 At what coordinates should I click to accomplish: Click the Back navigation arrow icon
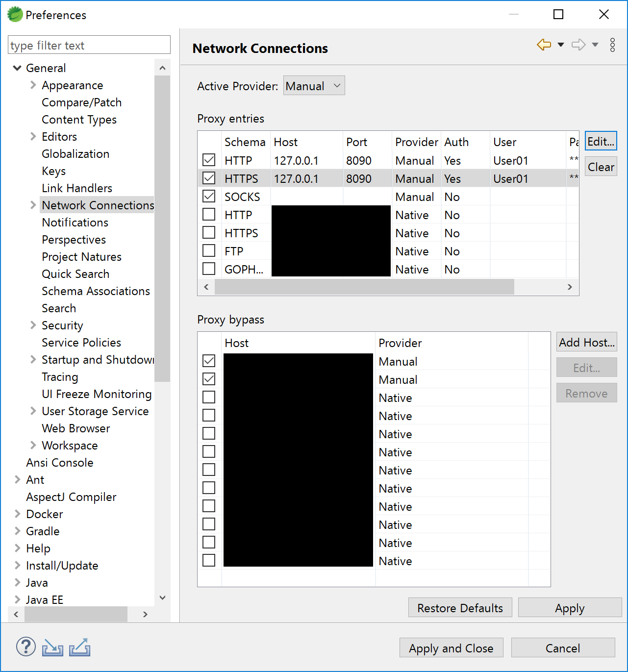coord(544,45)
